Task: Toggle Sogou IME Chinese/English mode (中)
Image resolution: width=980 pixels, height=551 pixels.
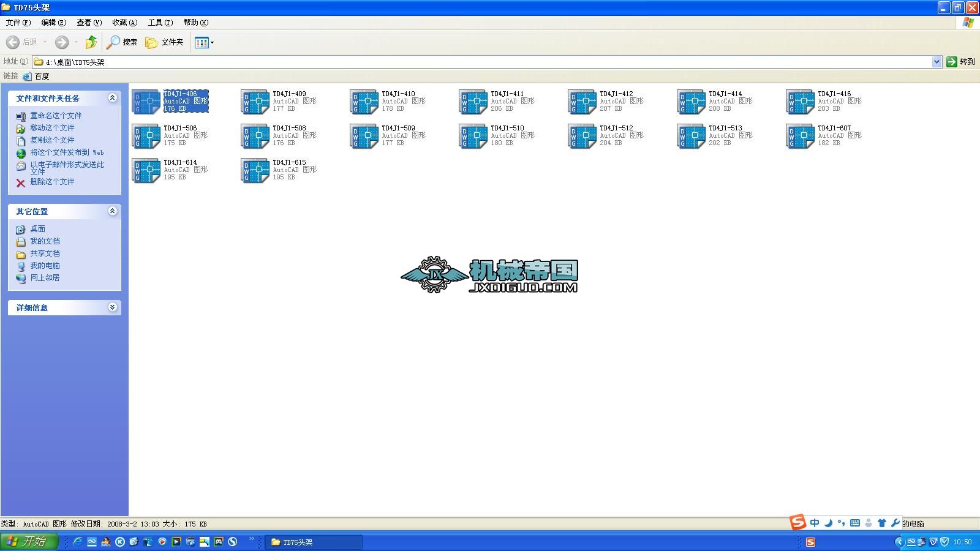Action: 815,523
